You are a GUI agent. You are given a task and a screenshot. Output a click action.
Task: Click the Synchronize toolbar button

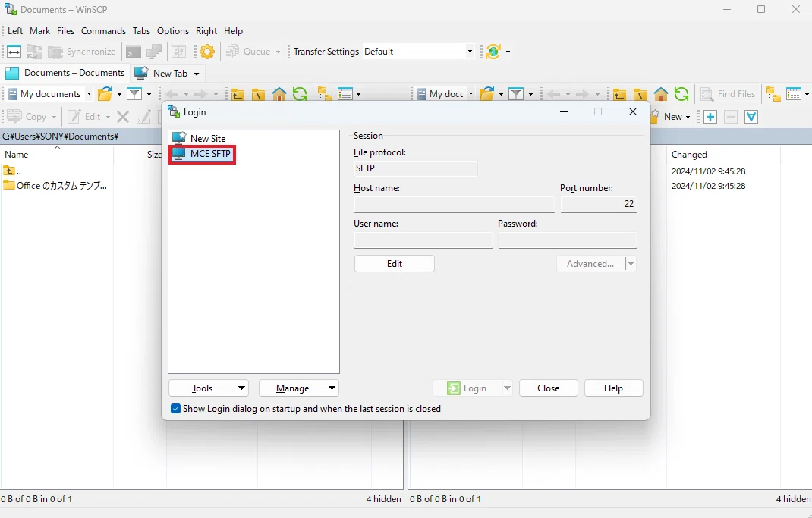[82, 52]
